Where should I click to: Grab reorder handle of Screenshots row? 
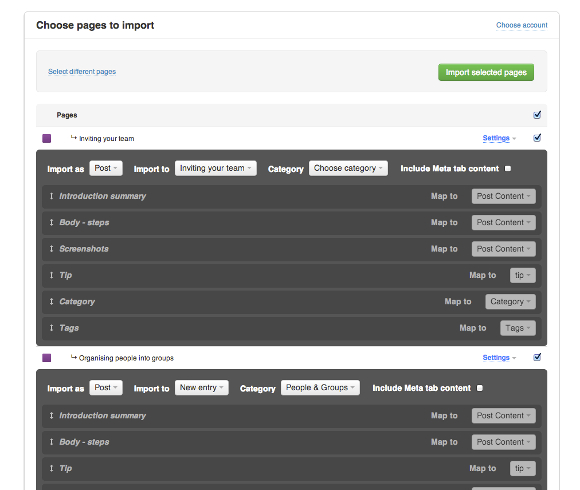point(51,249)
